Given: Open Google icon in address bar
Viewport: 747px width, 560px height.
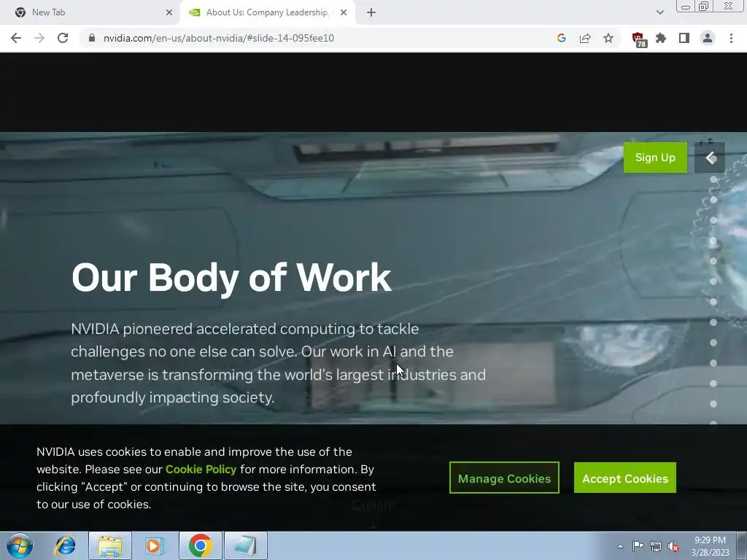Looking at the screenshot, I should pos(561,38).
